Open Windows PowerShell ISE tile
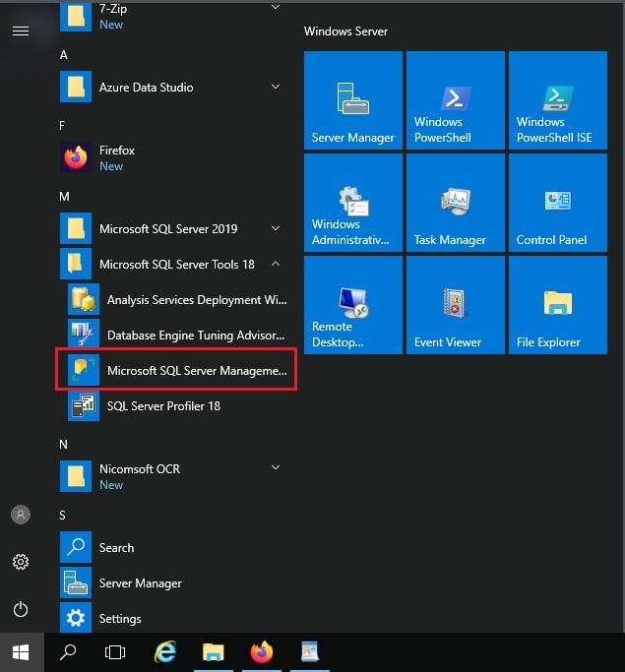This screenshot has width=625, height=672. pos(558,100)
